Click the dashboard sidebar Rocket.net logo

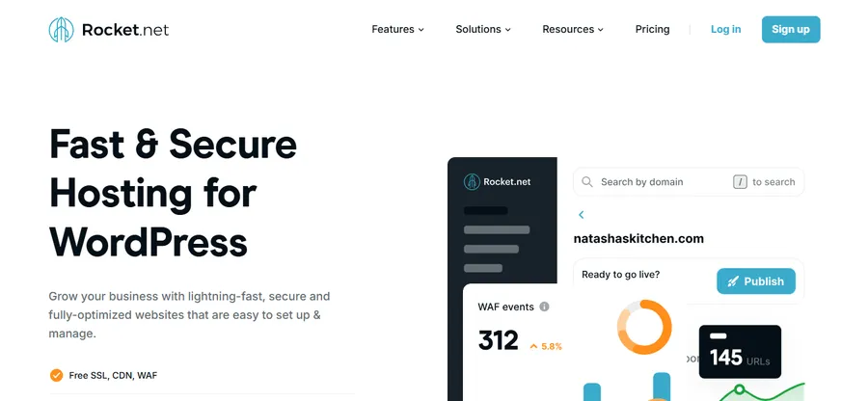click(498, 181)
